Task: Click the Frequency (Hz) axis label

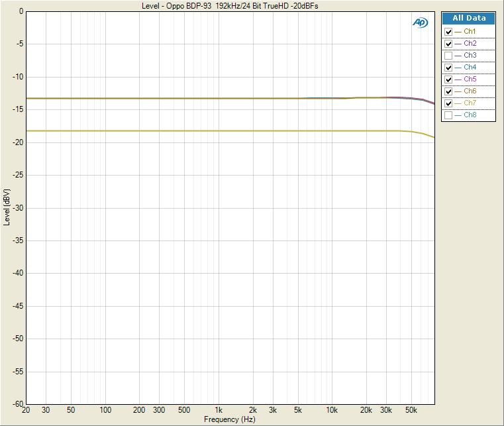Action: pos(229,419)
